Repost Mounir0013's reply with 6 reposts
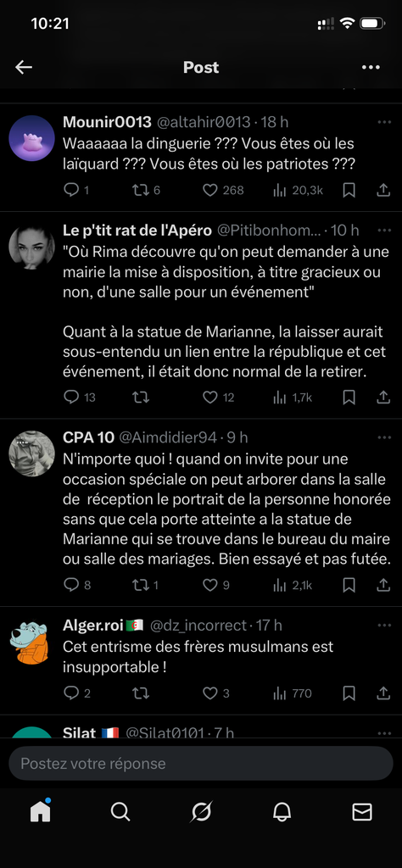 [146, 190]
